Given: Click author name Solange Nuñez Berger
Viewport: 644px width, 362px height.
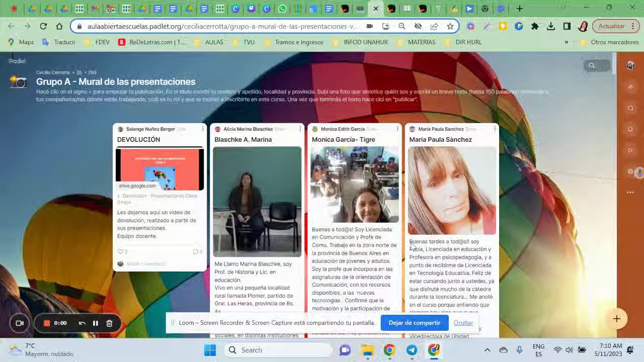Looking at the screenshot, I should [x=150, y=129].
